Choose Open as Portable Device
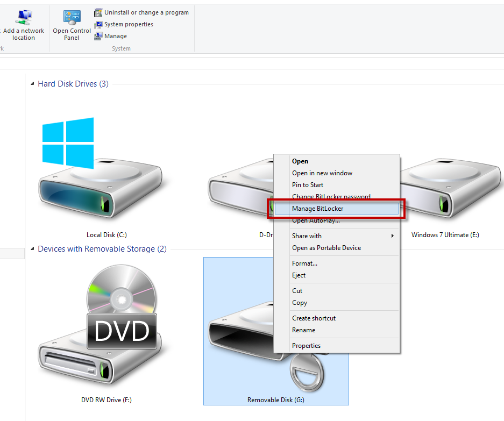This screenshot has width=504, height=421. (337, 248)
